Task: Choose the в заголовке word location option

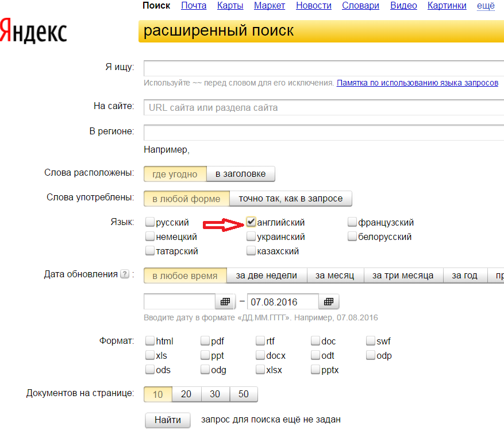Action: 240,174
